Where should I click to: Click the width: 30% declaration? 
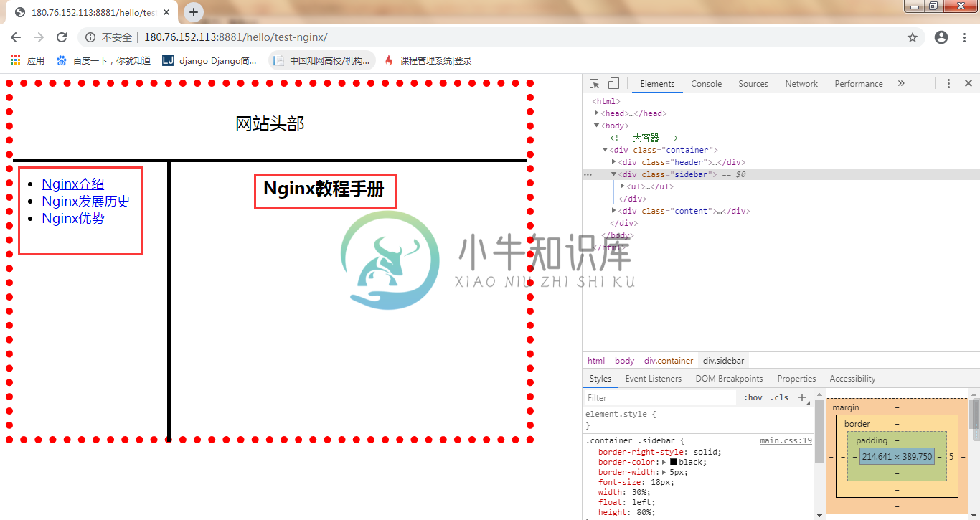pos(624,493)
